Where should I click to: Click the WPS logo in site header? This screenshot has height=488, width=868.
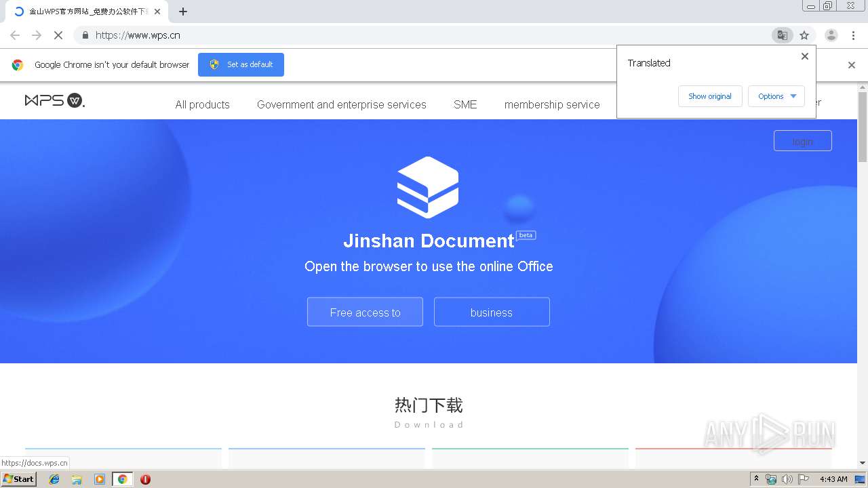tap(55, 100)
